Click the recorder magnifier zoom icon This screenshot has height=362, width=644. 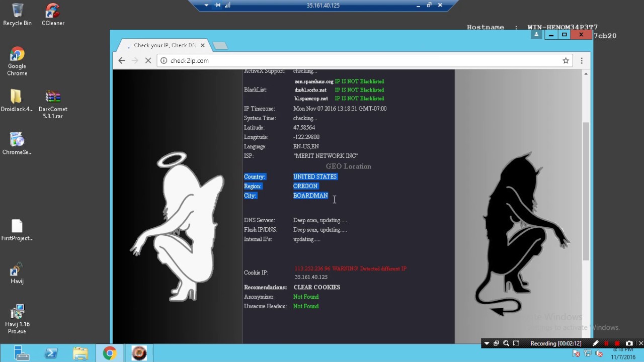(506, 343)
